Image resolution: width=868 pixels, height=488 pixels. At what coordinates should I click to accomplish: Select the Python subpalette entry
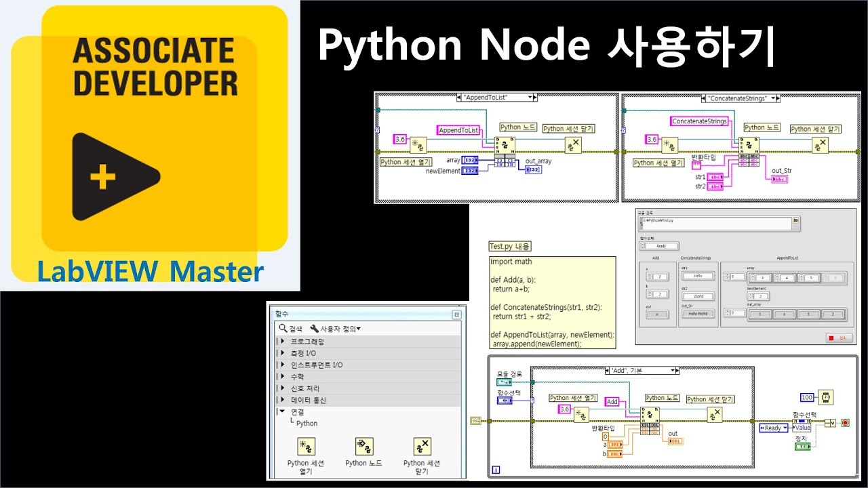[307, 424]
